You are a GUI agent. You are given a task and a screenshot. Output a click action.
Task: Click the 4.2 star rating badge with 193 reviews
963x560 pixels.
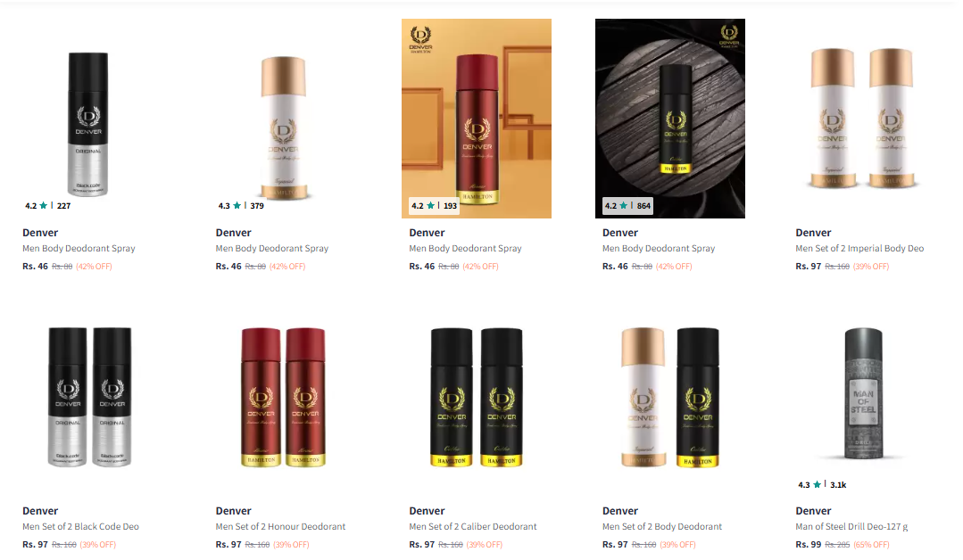[x=435, y=206]
